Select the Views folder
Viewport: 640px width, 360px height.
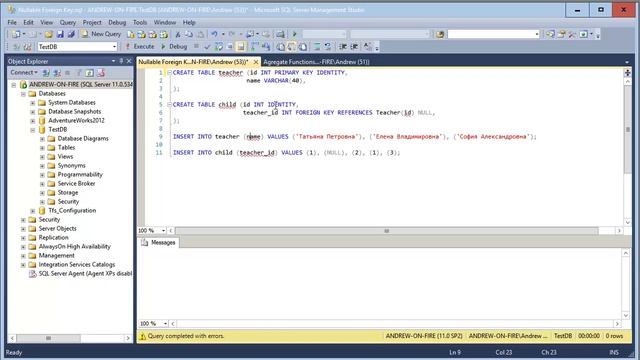pyautogui.click(x=65, y=156)
